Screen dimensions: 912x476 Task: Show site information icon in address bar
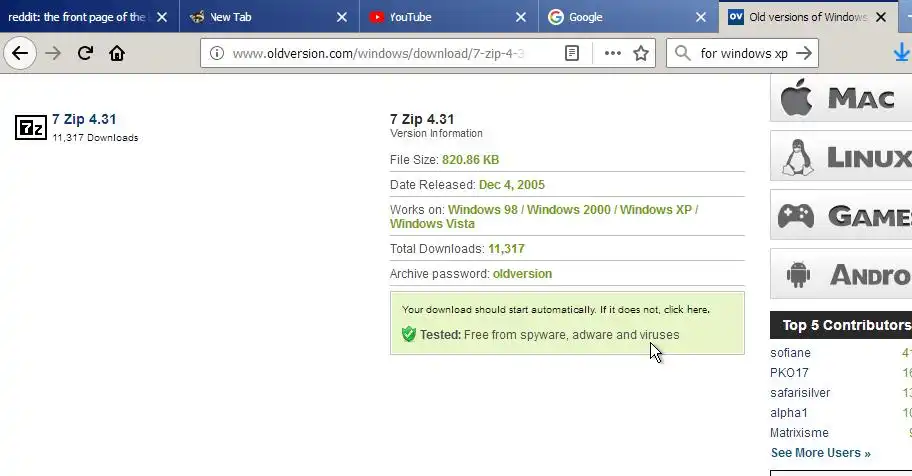(217, 54)
